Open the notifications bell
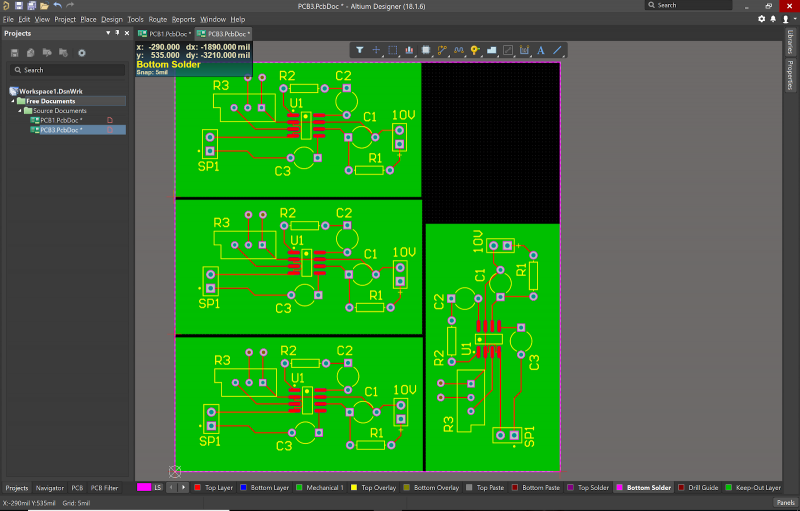800x511 pixels. pos(773,19)
